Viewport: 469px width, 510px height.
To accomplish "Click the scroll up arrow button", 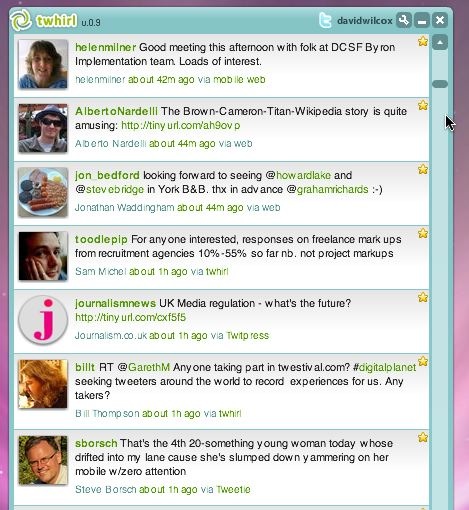I will tap(440, 42).
